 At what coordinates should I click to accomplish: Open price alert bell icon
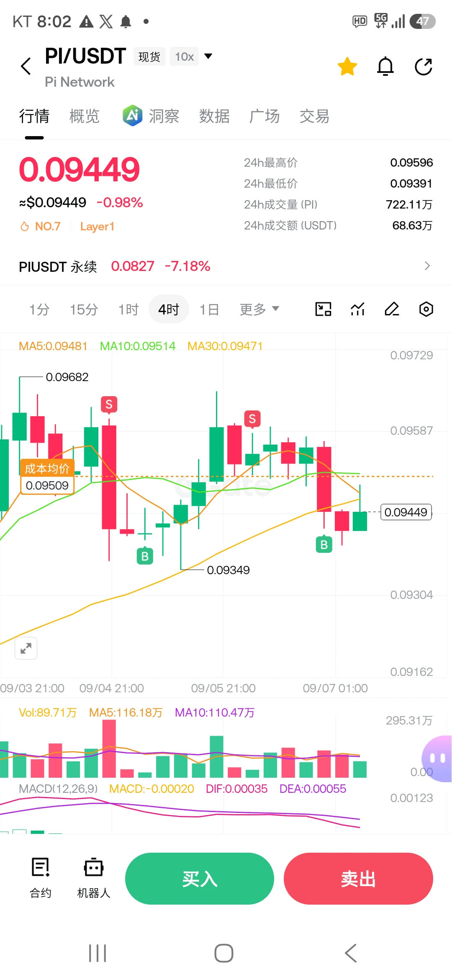pos(385,67)
